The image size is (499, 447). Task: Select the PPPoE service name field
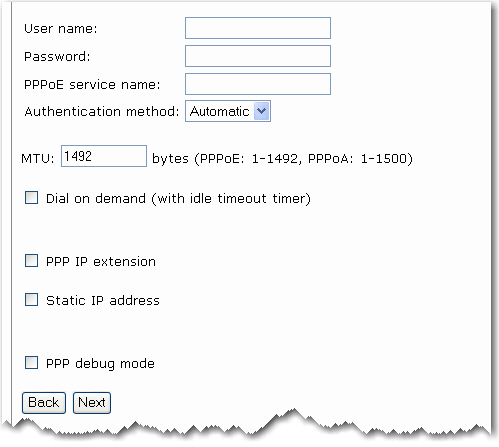pos(258,84)
